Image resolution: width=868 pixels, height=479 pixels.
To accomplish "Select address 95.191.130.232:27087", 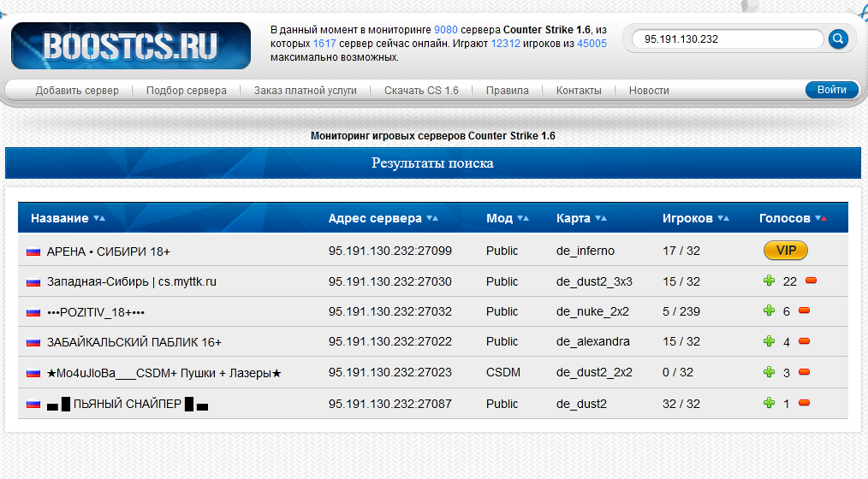I will (x=390, y=404).
